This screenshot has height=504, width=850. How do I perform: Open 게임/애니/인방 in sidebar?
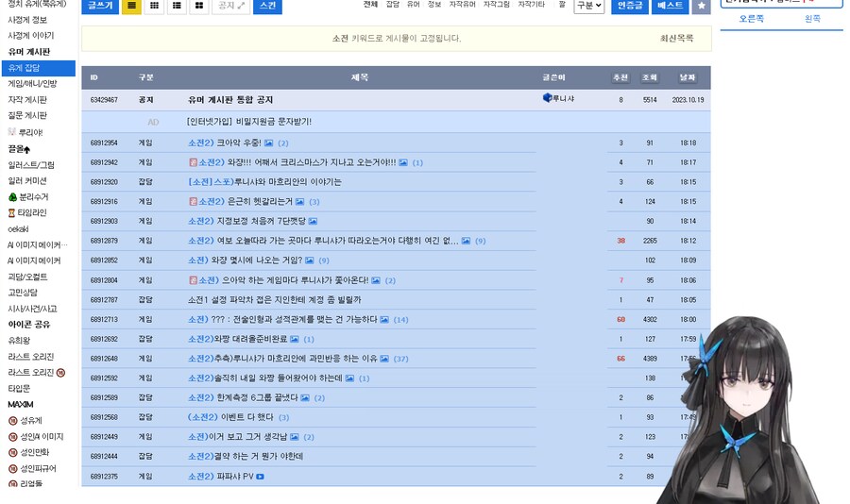32,84
